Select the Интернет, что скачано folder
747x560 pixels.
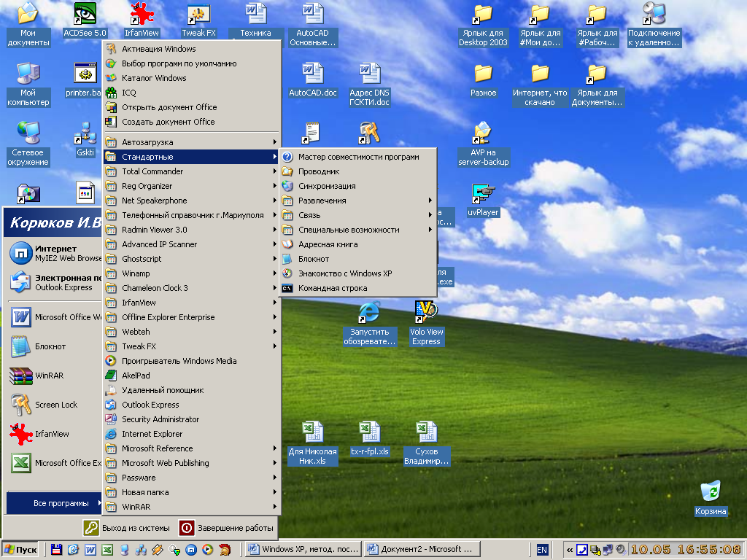pos(541,85)
